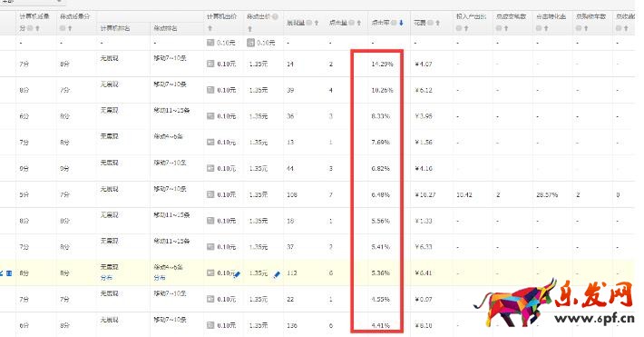Screen dimensions: 644x337
Task: Click the info icon next to 展现量 header
Action: coord(309,23)
